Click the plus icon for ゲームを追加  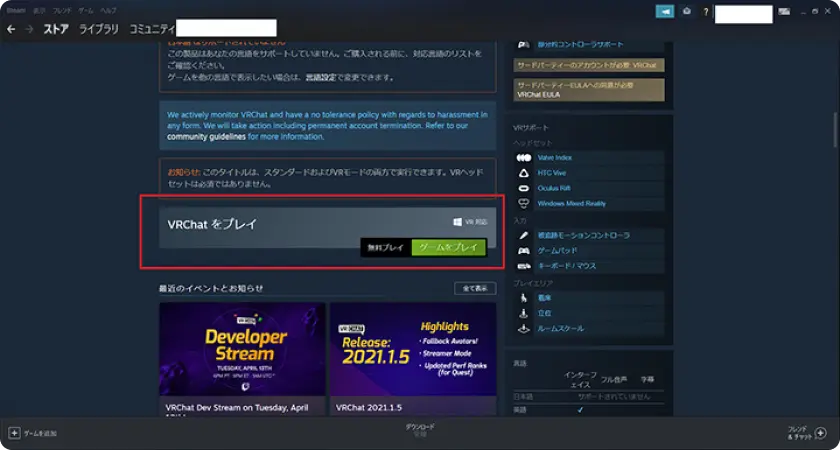coord(15,433)
